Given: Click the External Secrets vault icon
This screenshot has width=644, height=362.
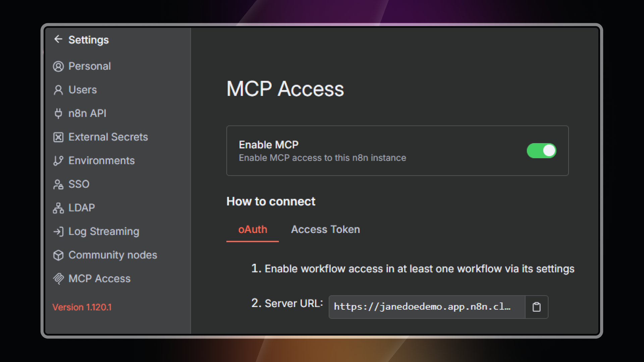Looking at the screenshot, I should (x=58, y=137).
